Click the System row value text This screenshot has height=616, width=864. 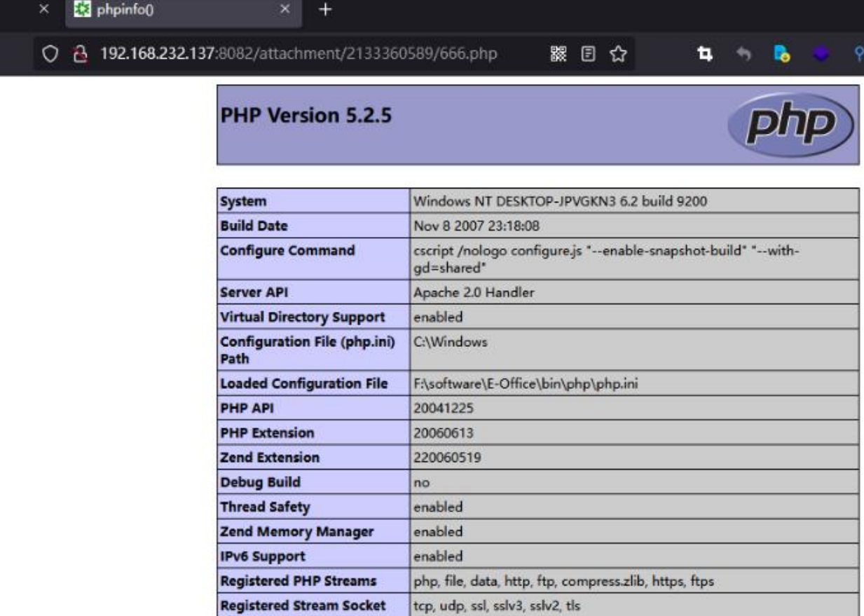pyautogui.click(x=561, y=201)
